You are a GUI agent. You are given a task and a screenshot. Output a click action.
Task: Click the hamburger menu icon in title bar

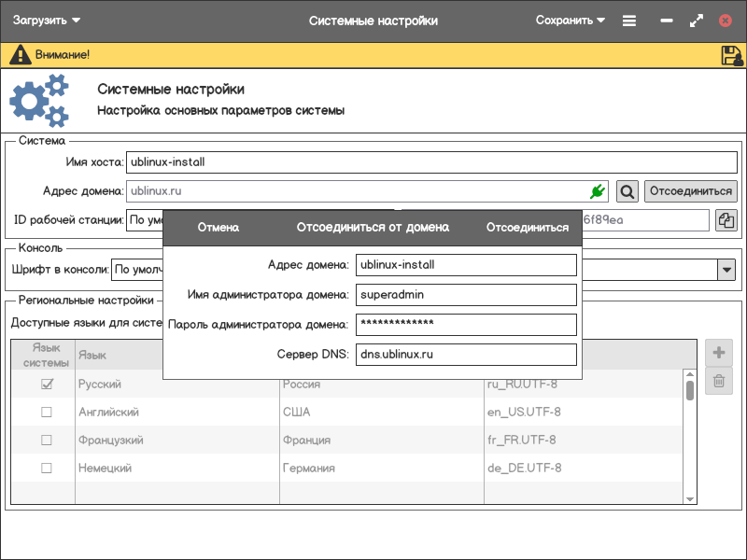629,21
